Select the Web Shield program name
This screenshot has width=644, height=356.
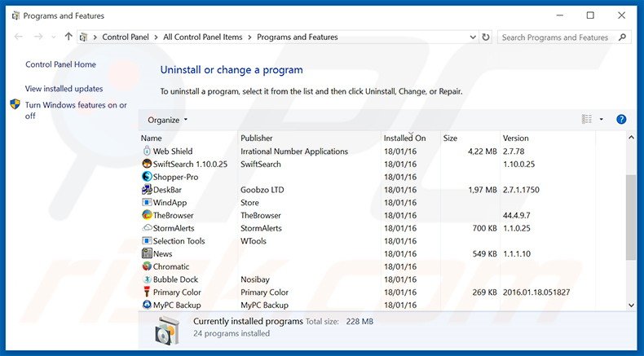click(x=173, y=151)
